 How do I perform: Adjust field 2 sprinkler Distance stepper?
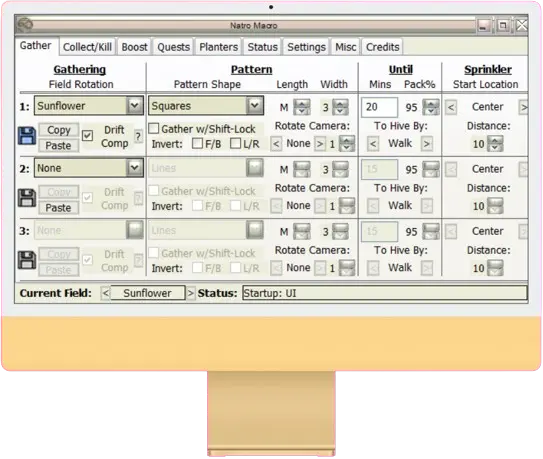(x=495, y=206)
